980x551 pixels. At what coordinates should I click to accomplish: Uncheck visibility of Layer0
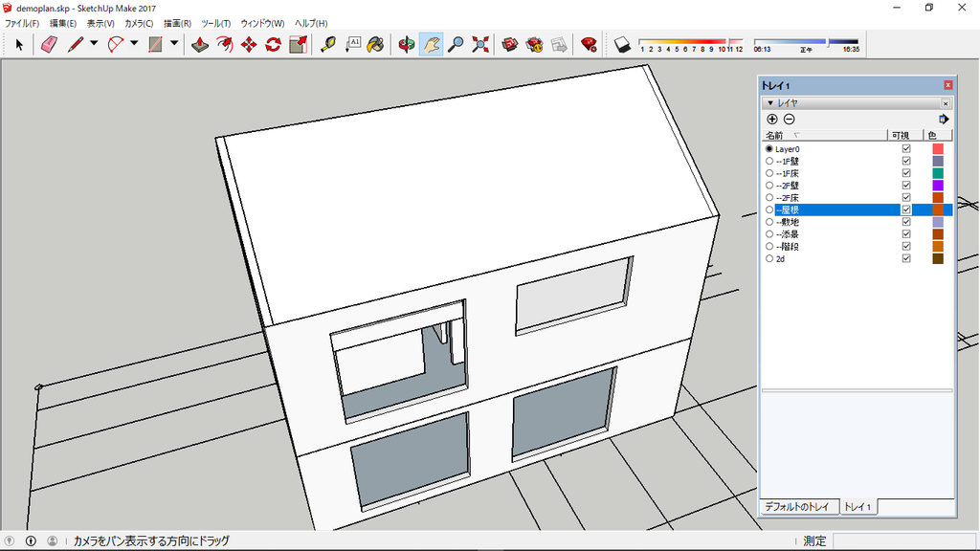click(906, 148)
